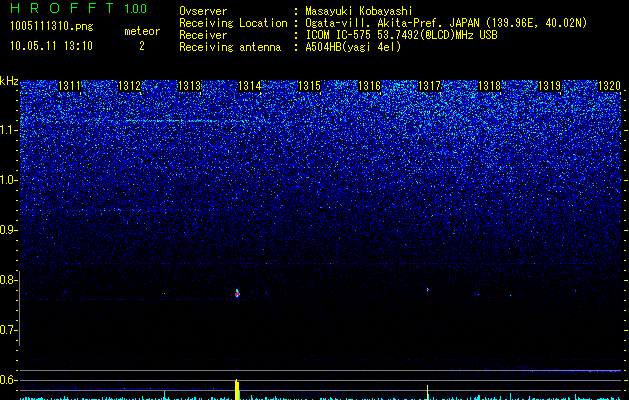
Task: Click the 0.7 frequency axis label
Action: (9, 330)
